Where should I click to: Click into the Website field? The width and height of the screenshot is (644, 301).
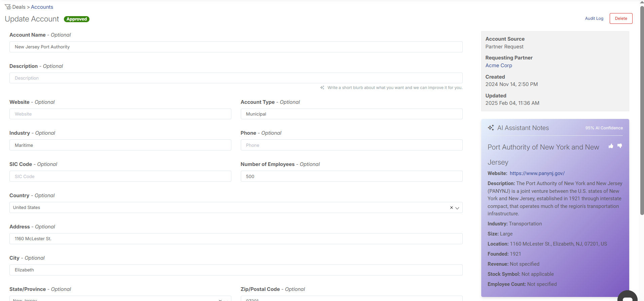coord(120,114)
